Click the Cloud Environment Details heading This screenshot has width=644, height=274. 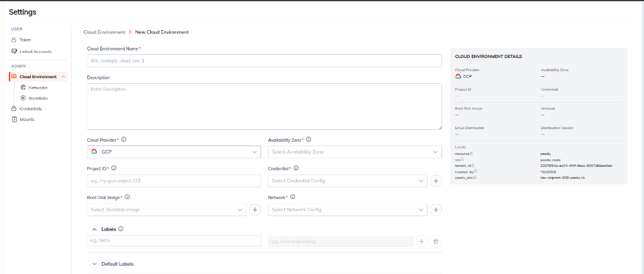488,56
